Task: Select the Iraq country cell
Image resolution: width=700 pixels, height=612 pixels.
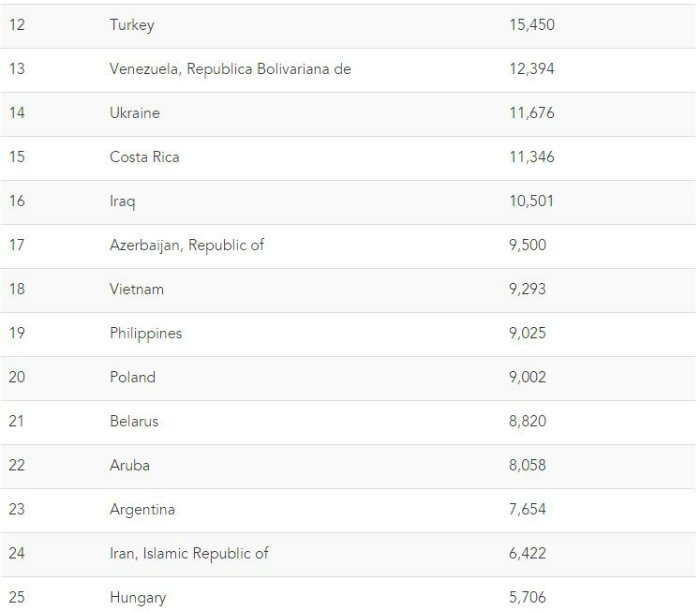Action: pyautogui.click(x=122, y=201)
